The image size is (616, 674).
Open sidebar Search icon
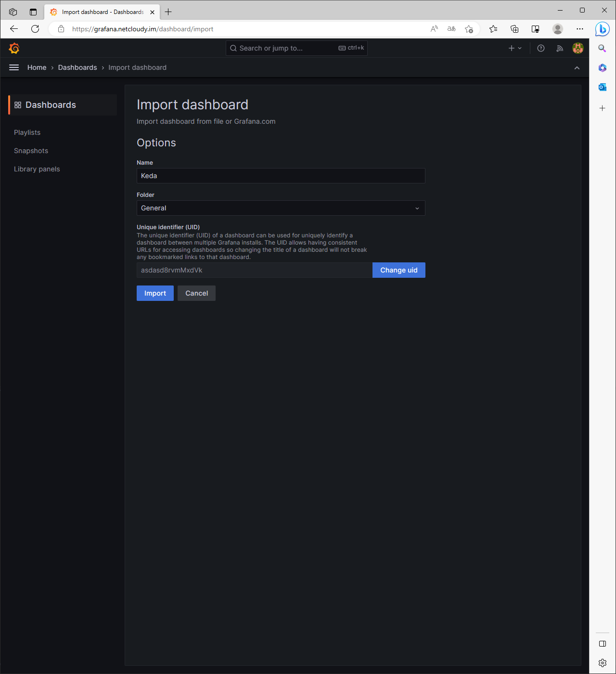pyautogui.click(x=603, y=48)
